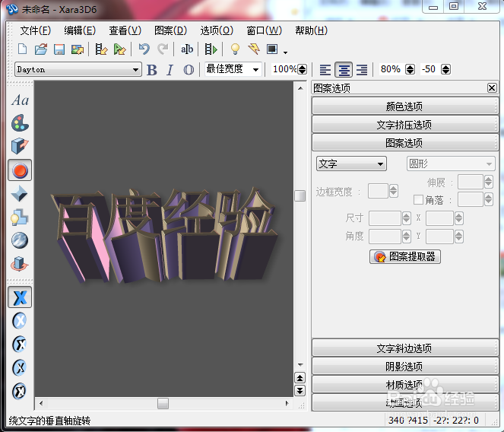Select the fourth circular X style
The image size is (504, 432).
click(x=20, y=367)
